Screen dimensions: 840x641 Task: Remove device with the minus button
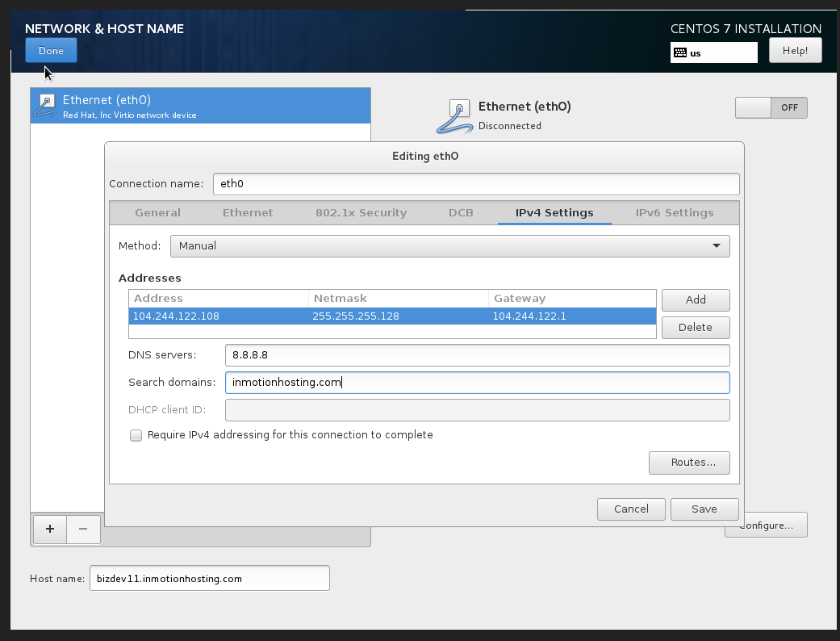(x=83, y=529)
